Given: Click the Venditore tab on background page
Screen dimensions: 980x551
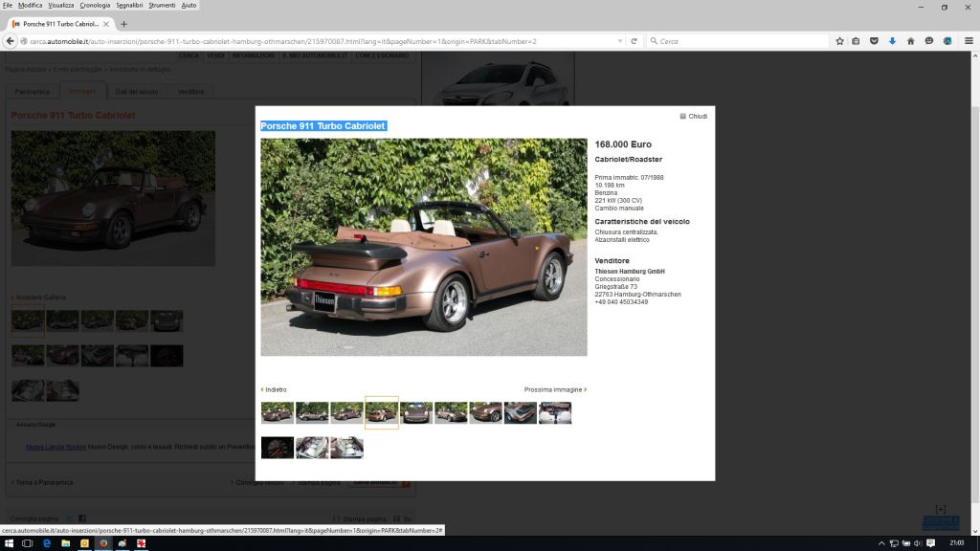Looking at the screenshot, I should pos(190,92).
